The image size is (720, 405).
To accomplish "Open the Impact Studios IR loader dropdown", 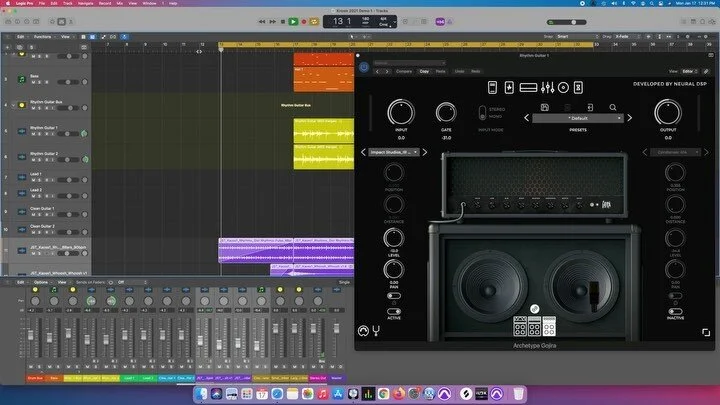I will coord(394,152).
